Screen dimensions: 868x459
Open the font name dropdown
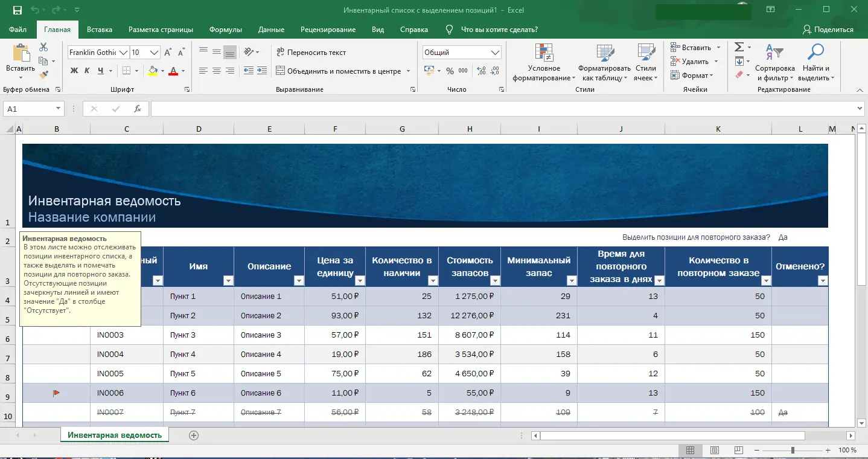point(123,53)
